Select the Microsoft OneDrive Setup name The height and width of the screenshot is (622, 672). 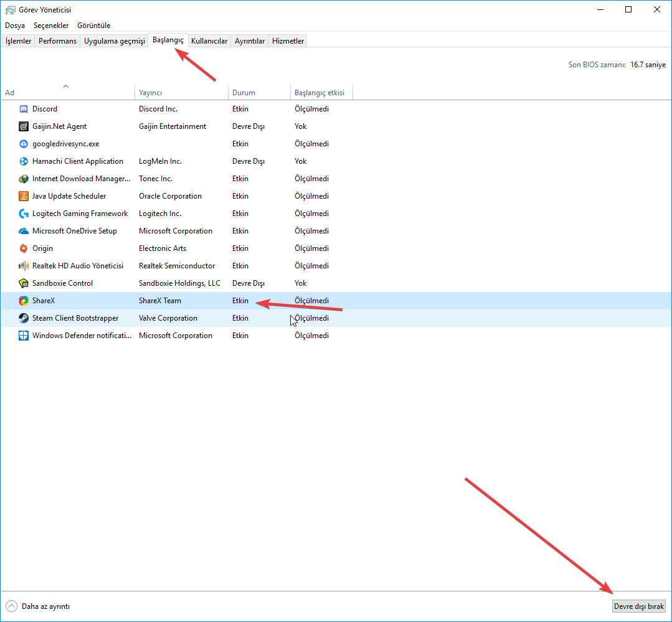click(75, 231)
